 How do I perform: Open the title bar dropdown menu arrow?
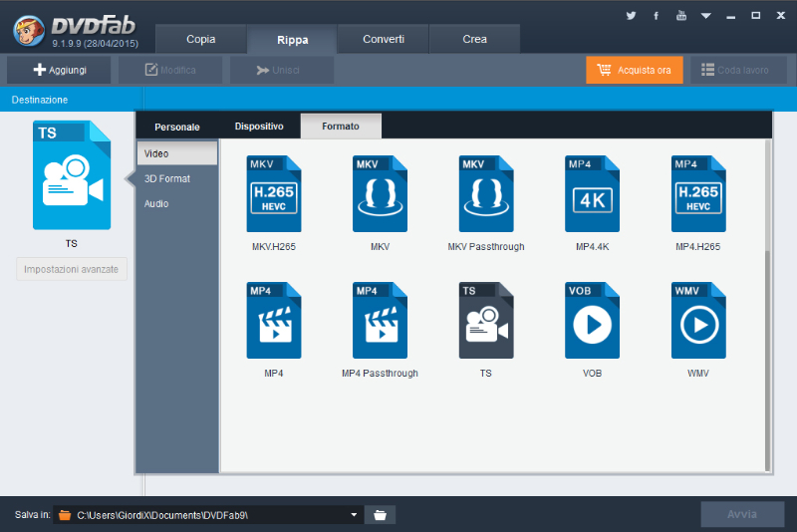pyautogui.click(x=706, y=16)
